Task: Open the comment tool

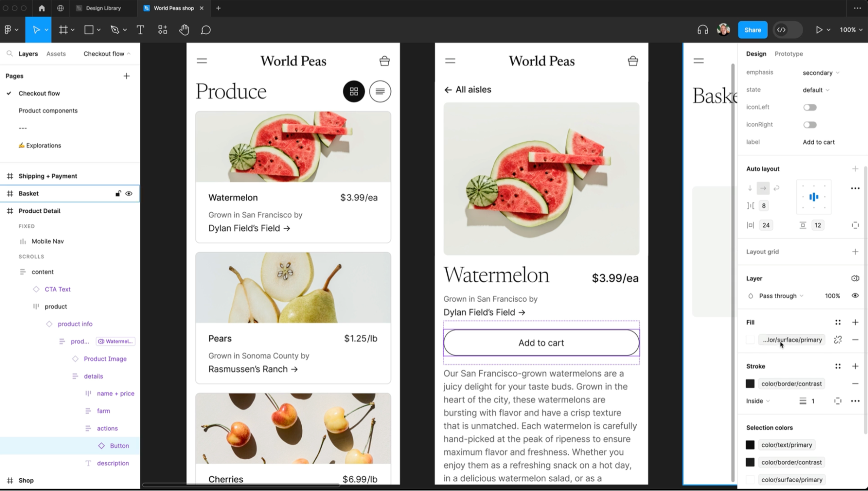Action: [x=206, y=30]
